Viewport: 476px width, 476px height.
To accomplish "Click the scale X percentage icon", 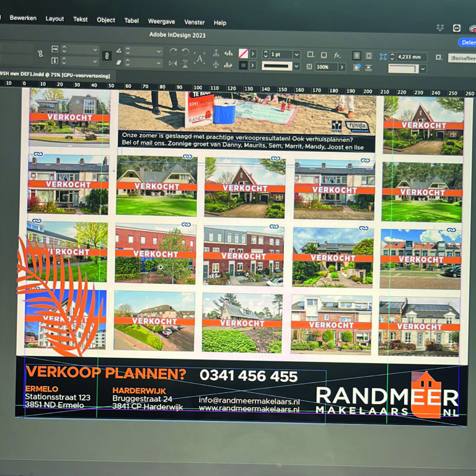I will pos(55,49).
